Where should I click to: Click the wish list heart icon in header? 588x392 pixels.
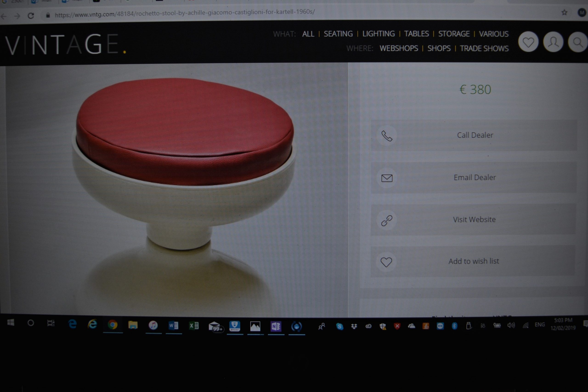[528, 42]
